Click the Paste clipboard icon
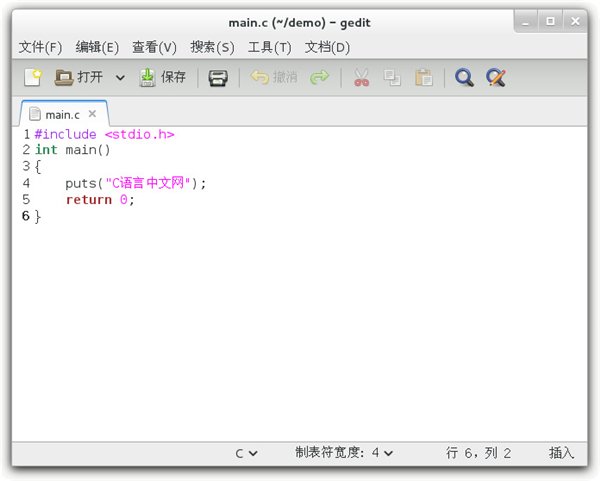Screen dimensions: 600x481 pyautogui.click(x=424, y=77)
